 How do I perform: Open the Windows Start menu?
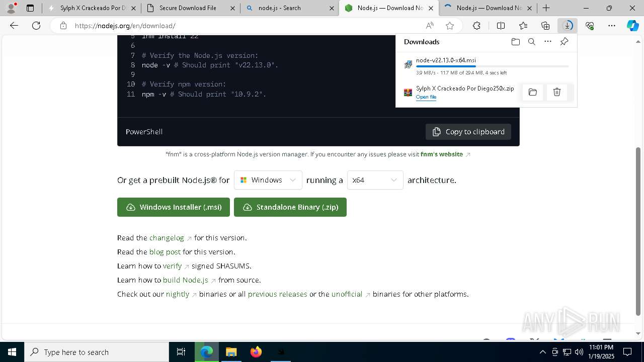pos(12,352)
